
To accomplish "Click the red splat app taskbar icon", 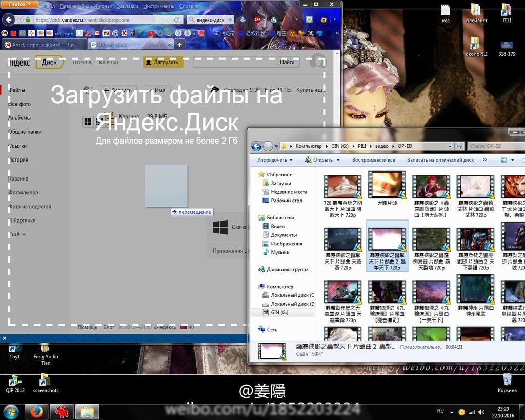I will 62,412.
